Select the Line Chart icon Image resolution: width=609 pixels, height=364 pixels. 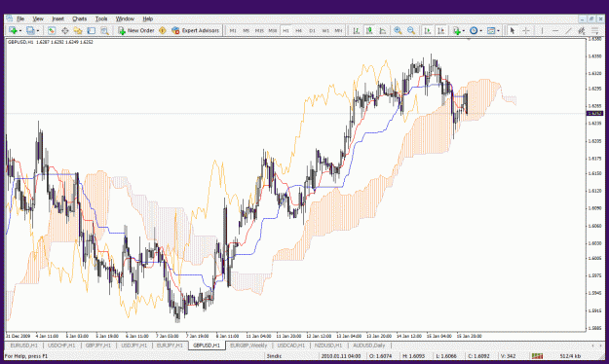[x=382, y=30]
